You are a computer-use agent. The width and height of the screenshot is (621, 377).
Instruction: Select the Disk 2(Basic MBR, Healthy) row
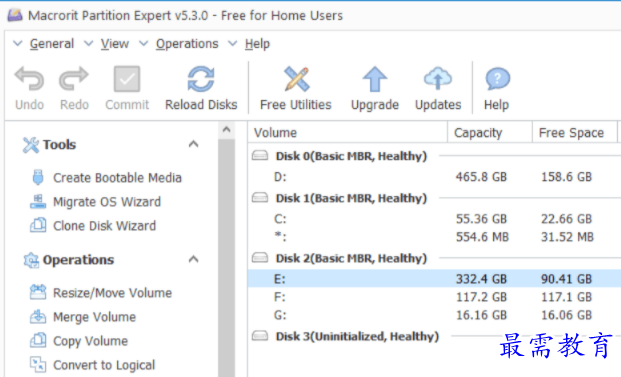click(x=434, y=258)
